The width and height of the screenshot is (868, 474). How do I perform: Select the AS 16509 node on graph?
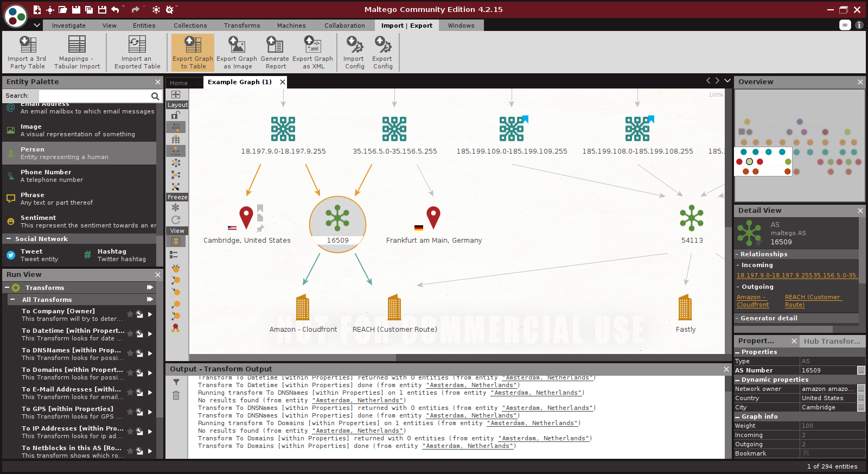click(x=337, y=219)
